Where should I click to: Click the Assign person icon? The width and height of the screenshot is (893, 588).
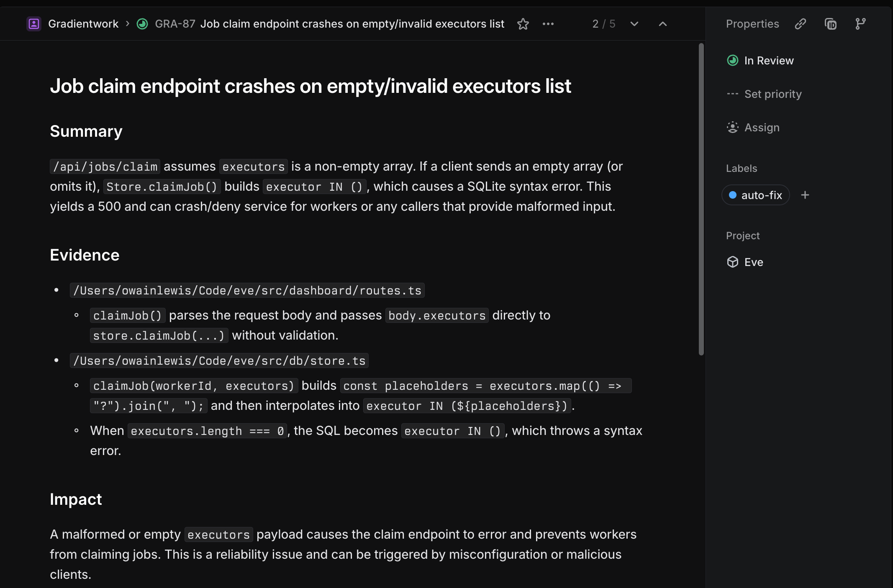point(732,128)
